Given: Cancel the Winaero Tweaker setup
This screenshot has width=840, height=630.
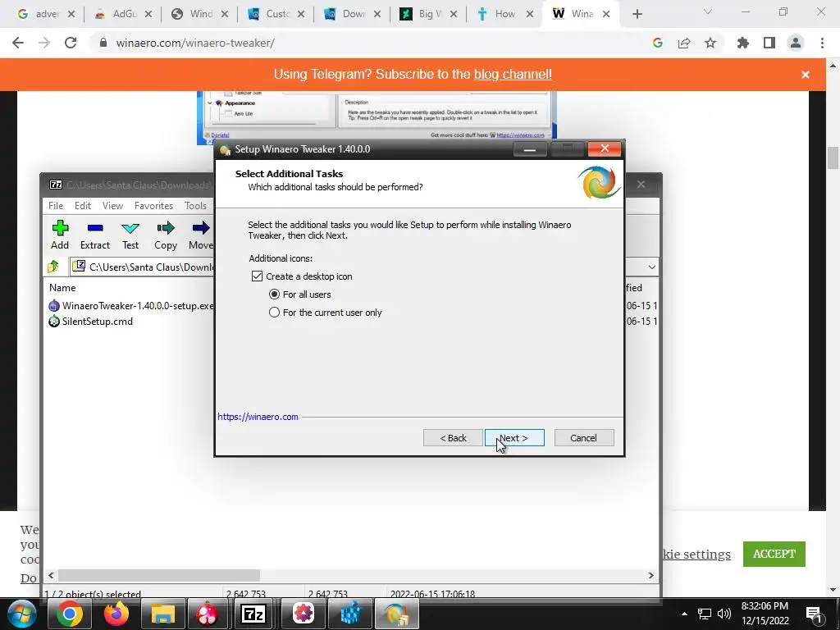Looking at the screenshot, I should click(584, 438).
